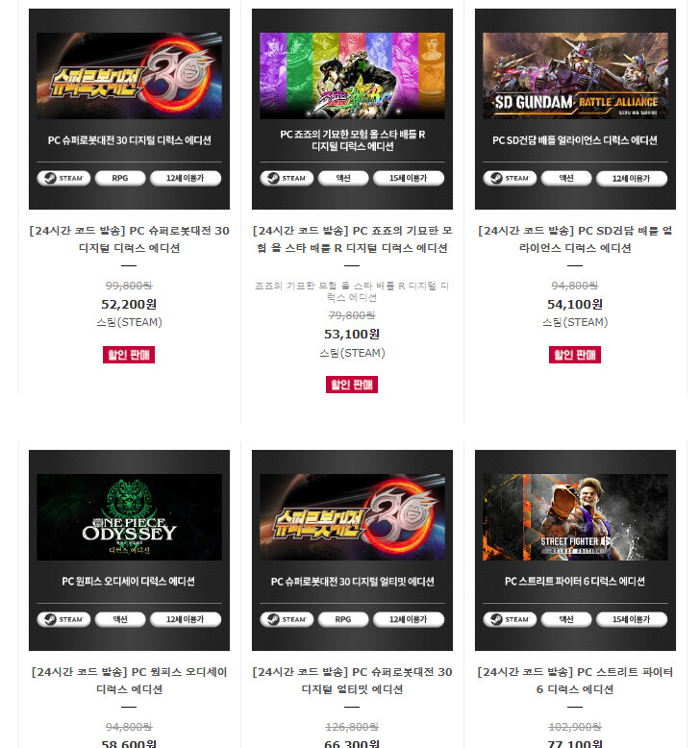Viewport: 700px width, 748px height.
Task: Open PC 죠죠의 기묘한 모험 product title link
Action: pyautogui.click(x=352, y=239)
